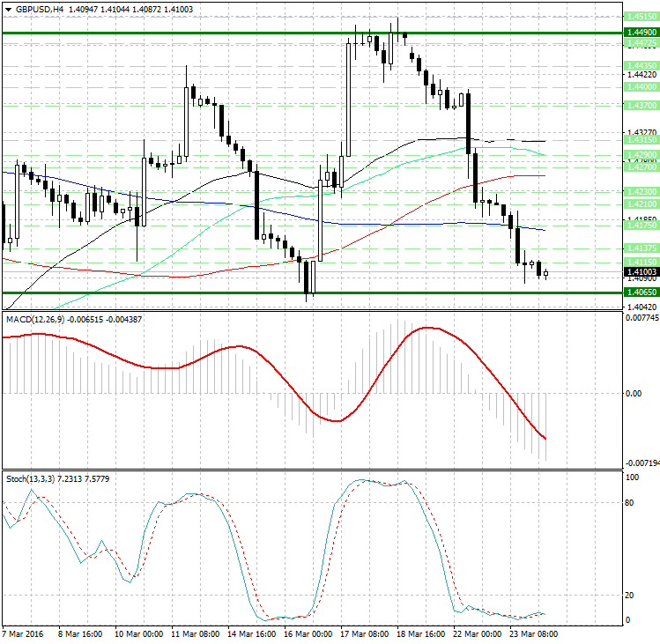This screenshot has width=660, height=644.
Task: Select the 1.43700 level label
Action: [x=640, y=105]
